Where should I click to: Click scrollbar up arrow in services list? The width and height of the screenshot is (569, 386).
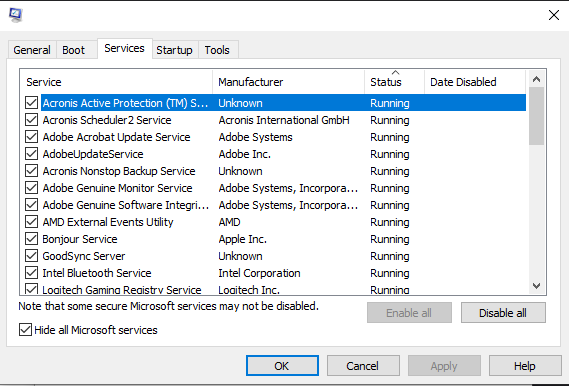tap(536, 79)
